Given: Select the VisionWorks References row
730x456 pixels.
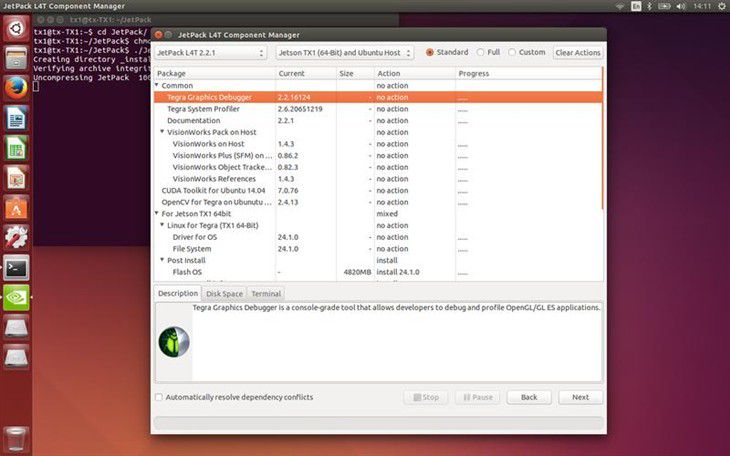Looking at the screenshot, I should coord(378,179).
